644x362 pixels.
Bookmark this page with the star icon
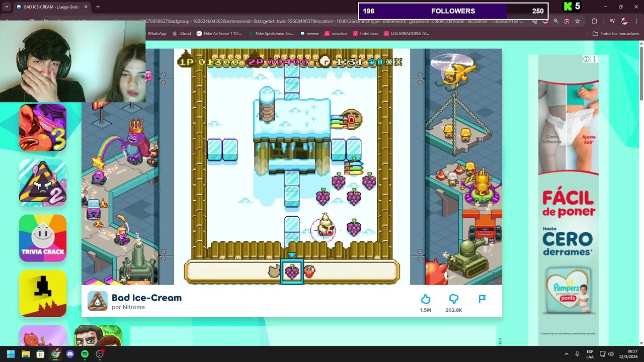tap(578, 21)
